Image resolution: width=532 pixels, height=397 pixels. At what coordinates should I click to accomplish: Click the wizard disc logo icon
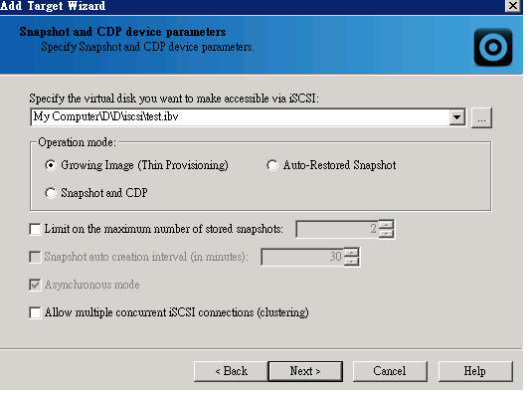pos(493,47)
